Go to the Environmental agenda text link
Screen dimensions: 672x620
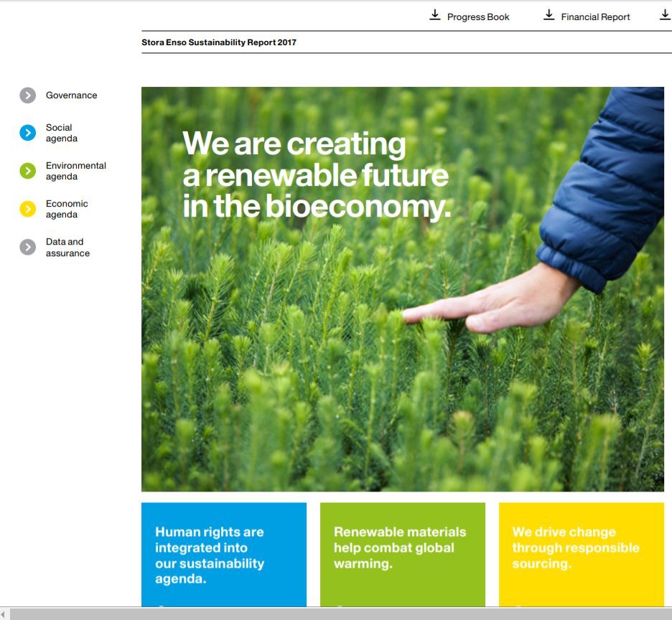point(75,171)
